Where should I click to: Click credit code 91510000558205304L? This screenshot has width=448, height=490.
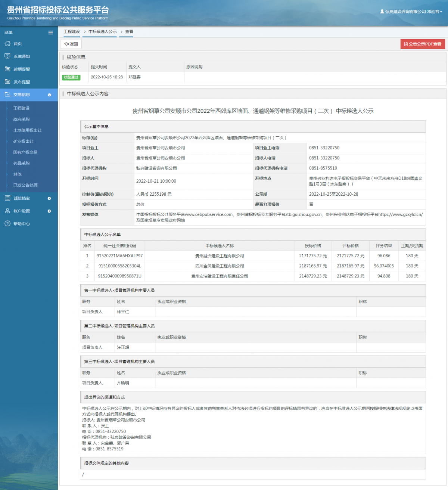pos(119,266)
